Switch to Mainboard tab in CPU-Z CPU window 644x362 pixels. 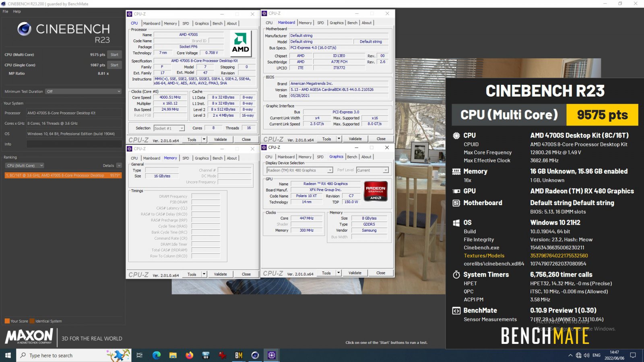click(x=152, y=23)
